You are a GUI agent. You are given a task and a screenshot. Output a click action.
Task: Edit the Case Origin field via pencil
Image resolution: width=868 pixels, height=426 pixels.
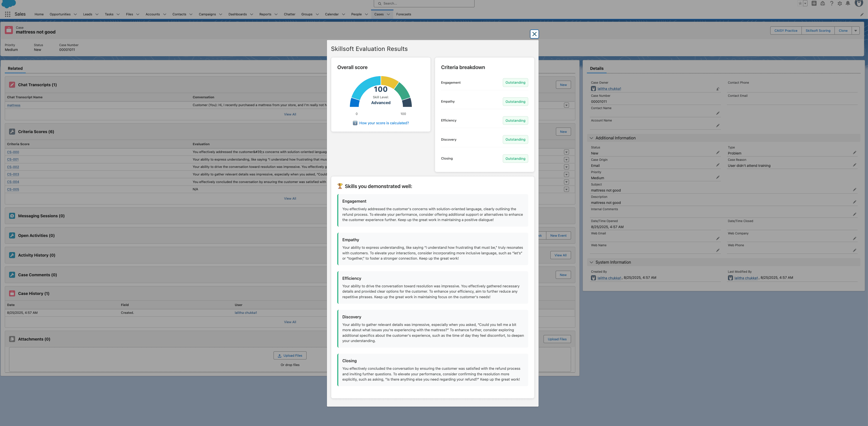pos(718,165)
